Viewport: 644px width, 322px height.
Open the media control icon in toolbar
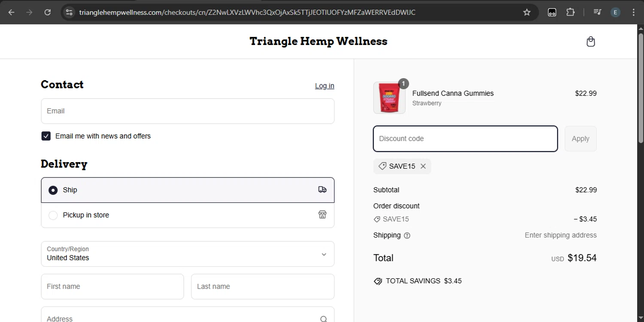point(597,12)
